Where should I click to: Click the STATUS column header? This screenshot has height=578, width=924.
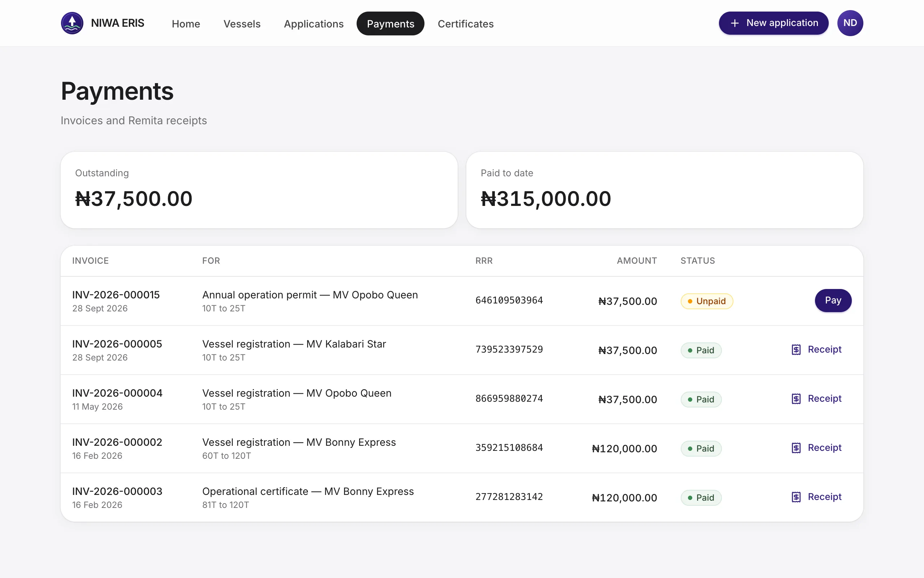point(698,261)
